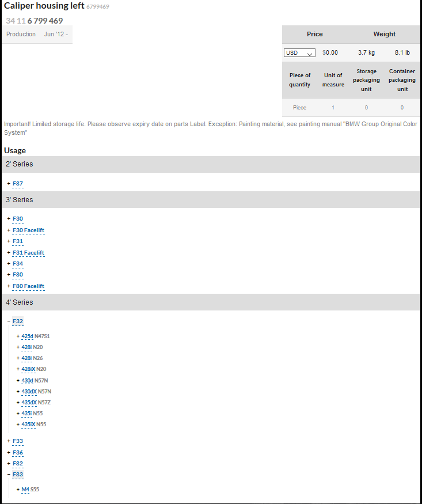
Task: Open the 430dX link
Action: coord(29,392)
